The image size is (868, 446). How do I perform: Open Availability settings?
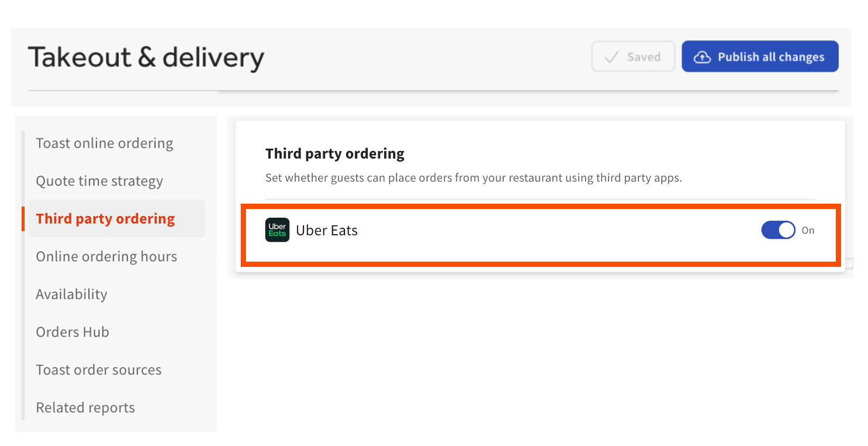click(71, 294)
